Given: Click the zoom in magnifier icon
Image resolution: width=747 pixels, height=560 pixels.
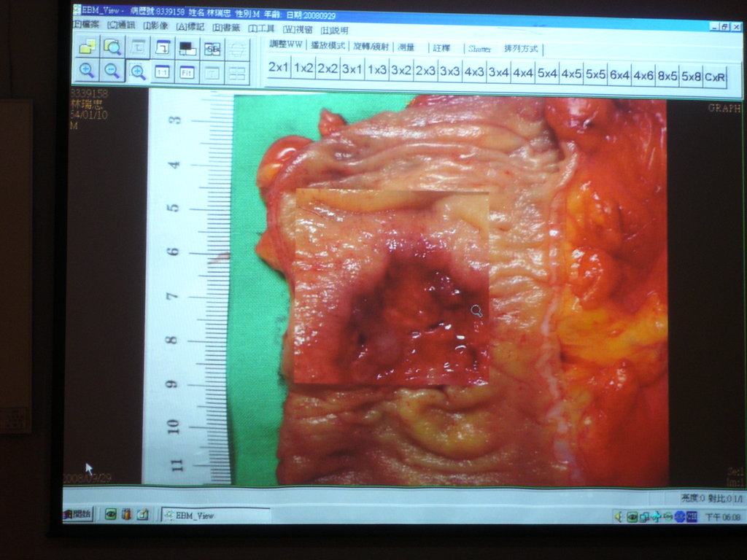Looking at the screenshot, I should coord(87,71).
